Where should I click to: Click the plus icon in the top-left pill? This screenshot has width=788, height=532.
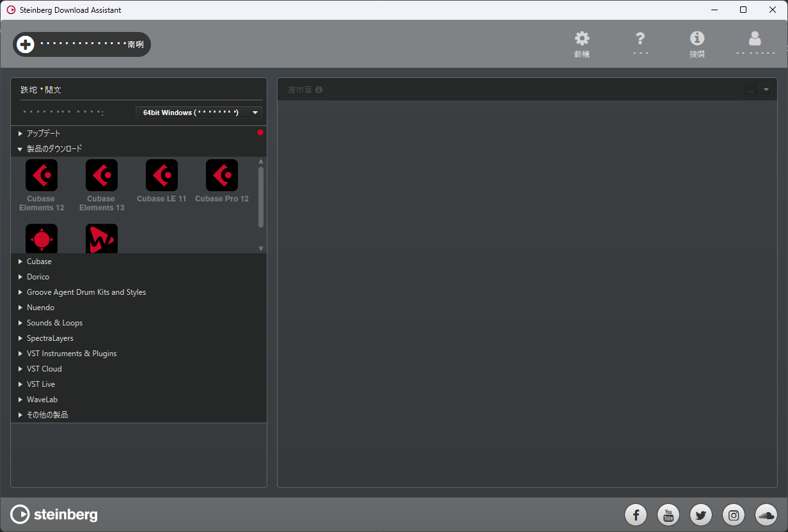(x=25, y=44)
